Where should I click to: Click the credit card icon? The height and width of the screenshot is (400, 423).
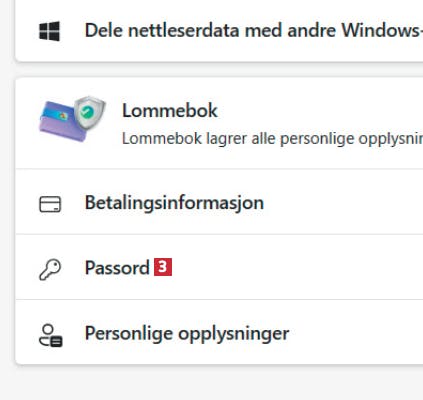50,204
